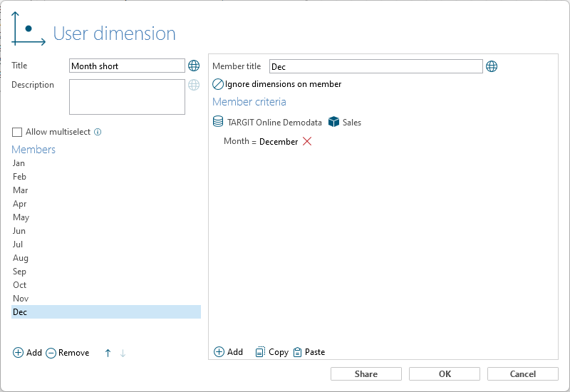This screenshot has height=392, width=570.
Task: Remove the selected member
Action: 68,353
